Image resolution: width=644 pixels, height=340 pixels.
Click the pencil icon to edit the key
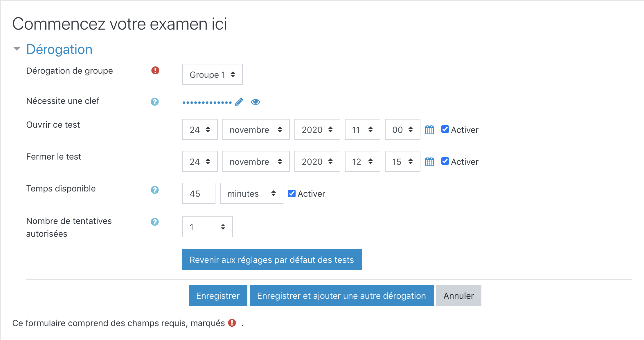pyautogui.click(x=239, y=102)
